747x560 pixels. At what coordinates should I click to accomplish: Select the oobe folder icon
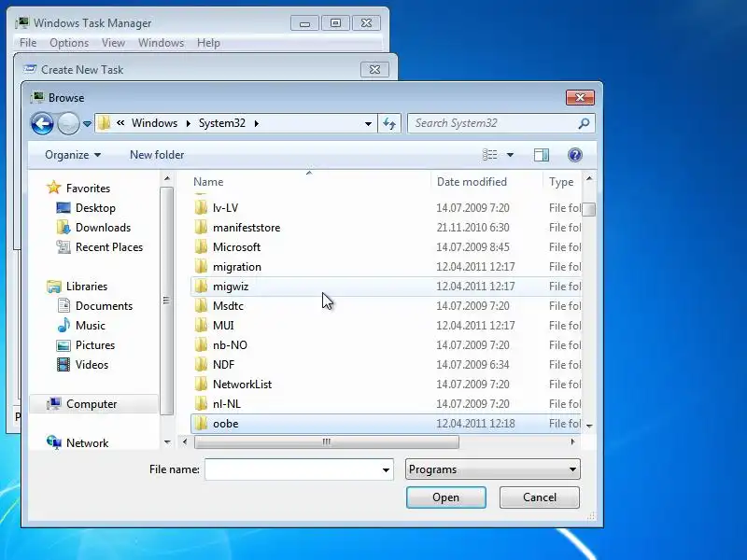click(201, 424)
